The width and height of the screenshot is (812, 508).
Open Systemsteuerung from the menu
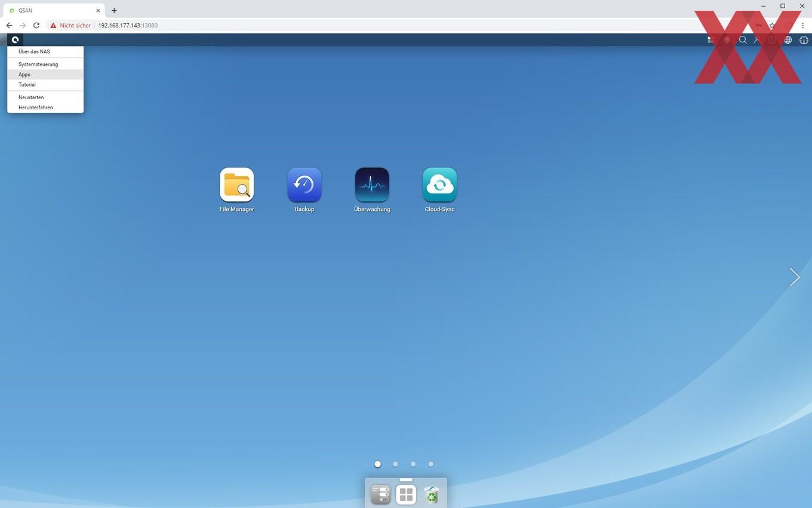click(x=45, y=64)
